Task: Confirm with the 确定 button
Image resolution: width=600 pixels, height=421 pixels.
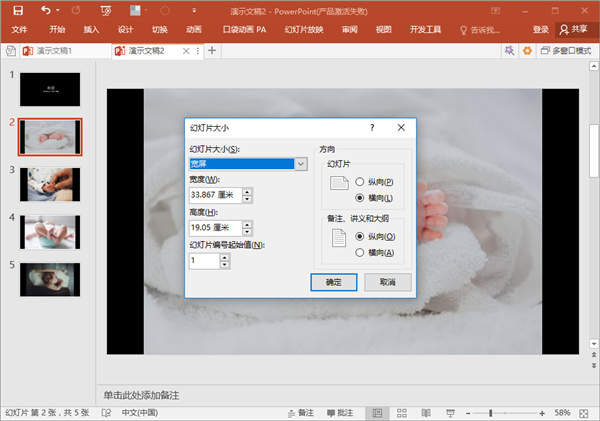Action: [334, 282]
